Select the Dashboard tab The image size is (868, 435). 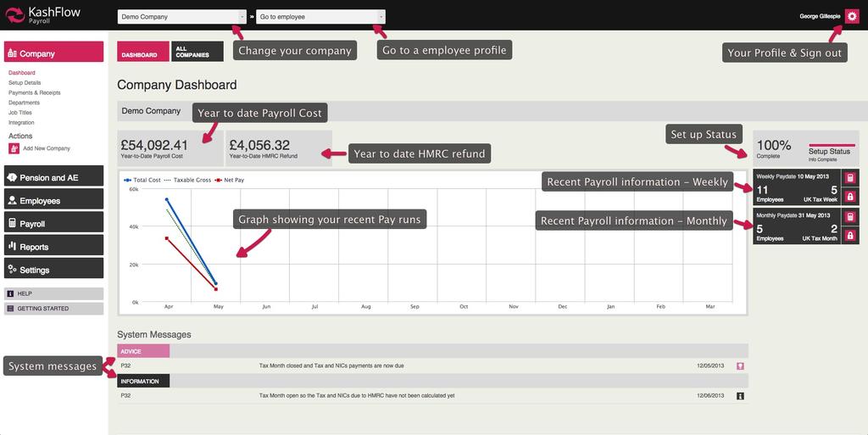142,52
